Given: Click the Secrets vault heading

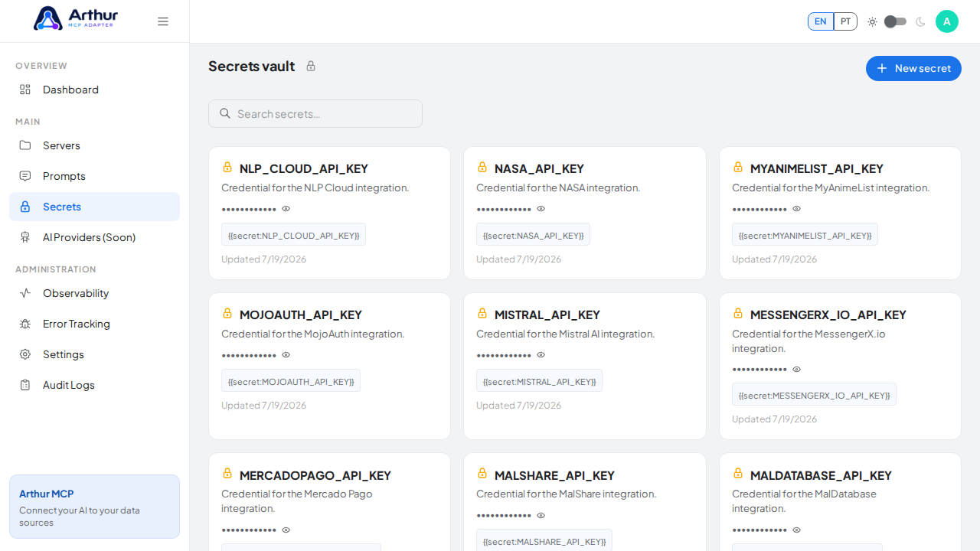Looking at the screenshot, I should (x=251, y=66).
